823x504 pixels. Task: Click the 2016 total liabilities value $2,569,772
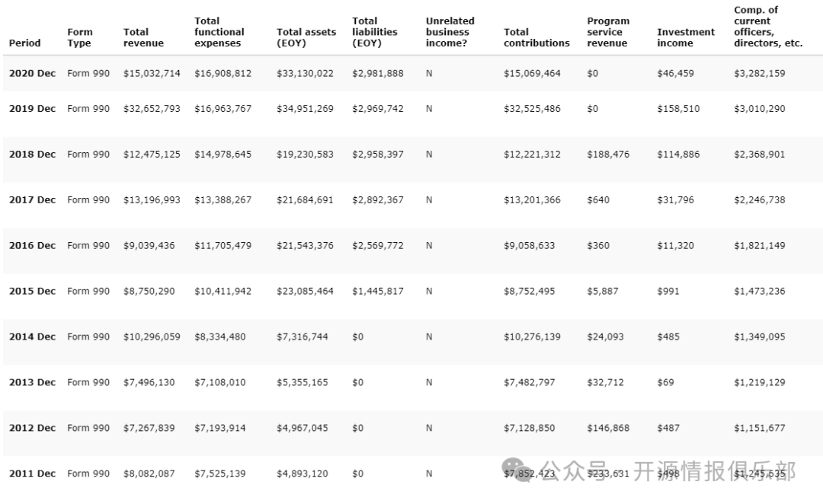378,246
